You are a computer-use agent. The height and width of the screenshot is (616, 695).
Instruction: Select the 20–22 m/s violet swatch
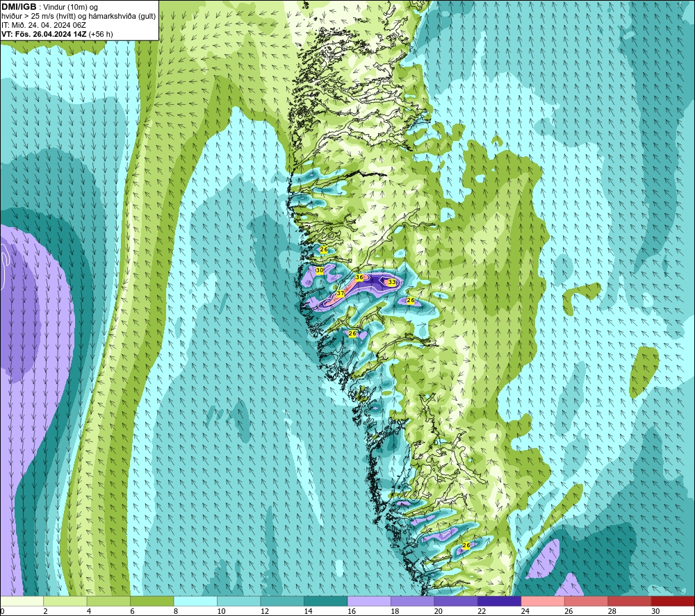pyautogui.click(x=456, y=601)
